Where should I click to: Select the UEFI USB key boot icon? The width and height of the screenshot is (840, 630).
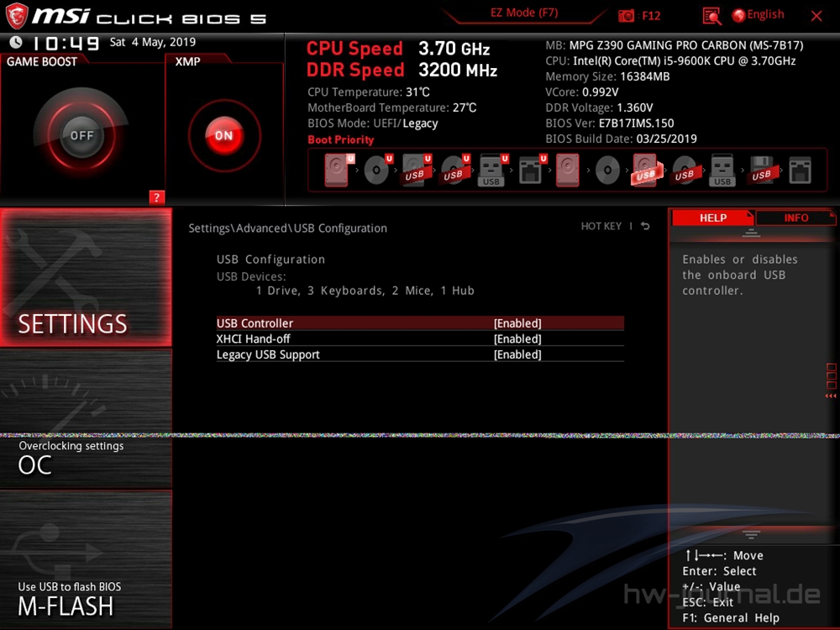[493, 170]
